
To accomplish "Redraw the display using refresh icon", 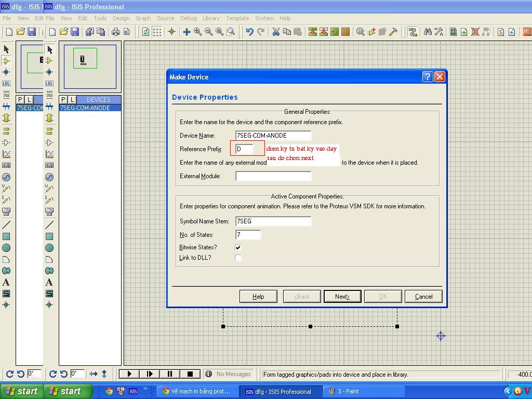I will [145, 32].
